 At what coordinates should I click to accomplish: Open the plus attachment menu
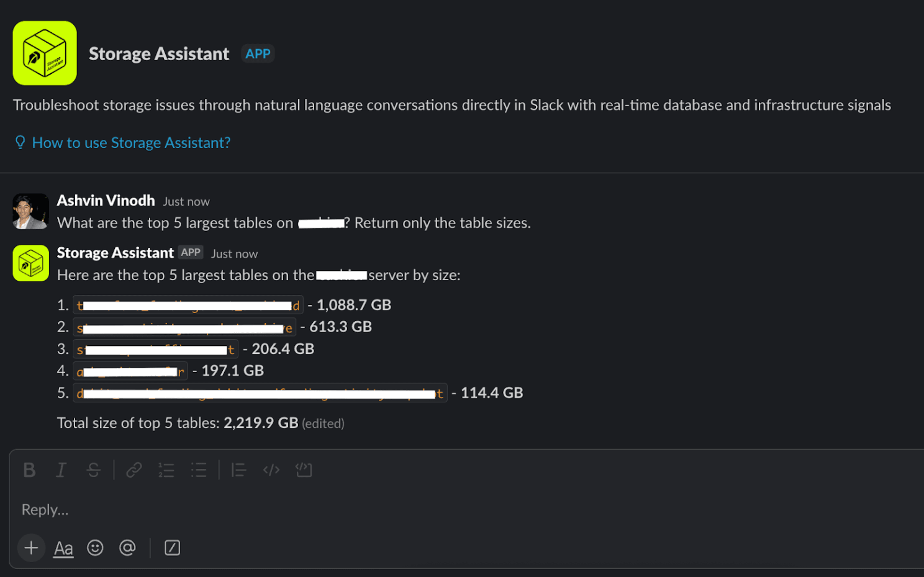pyautogui.click(x=31, y=548)
